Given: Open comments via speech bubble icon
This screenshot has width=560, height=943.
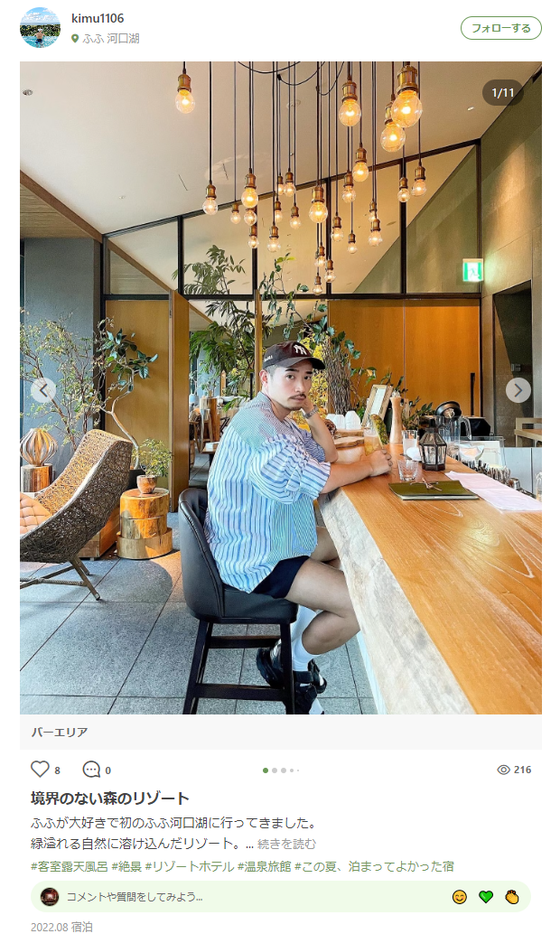Looking at the screenshot, I should (x=91, y=770).
